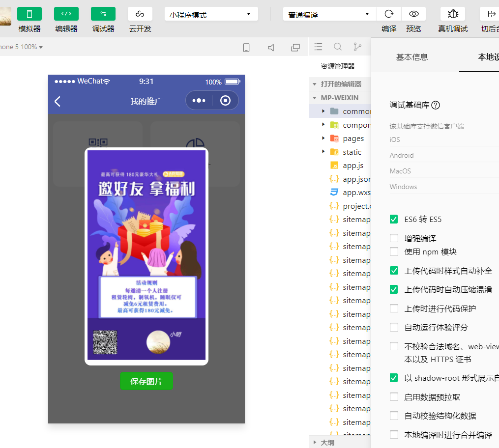
Task: Expand the components folder
Action: [x=323, y=125]
